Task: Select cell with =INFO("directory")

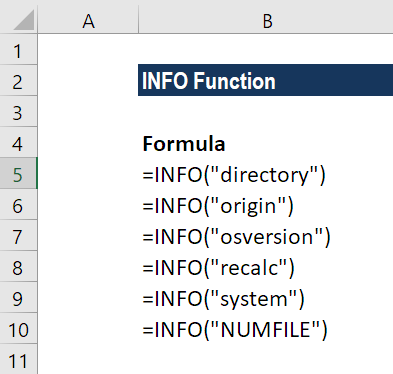Action: click(266, 173)
